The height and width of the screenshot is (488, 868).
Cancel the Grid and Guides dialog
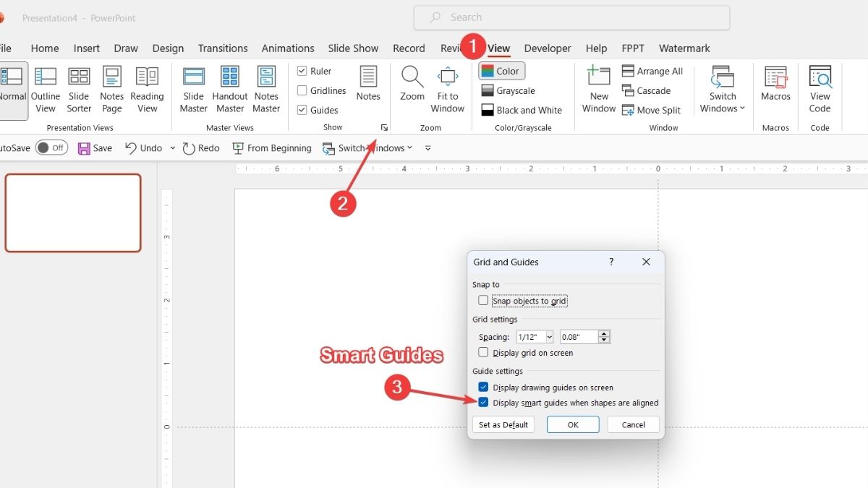633,425
